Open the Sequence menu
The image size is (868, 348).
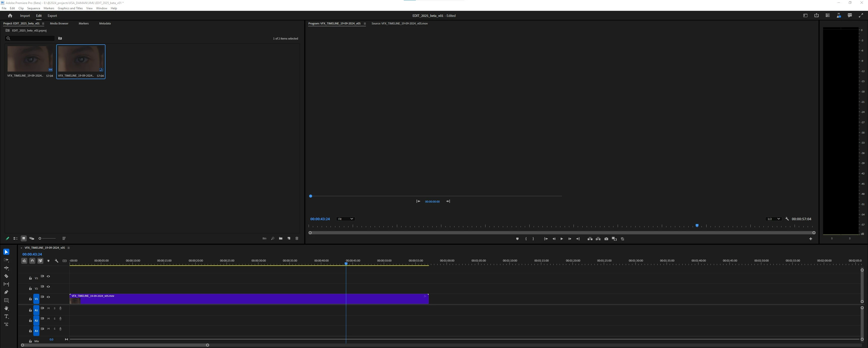click(x=33, y=8)
